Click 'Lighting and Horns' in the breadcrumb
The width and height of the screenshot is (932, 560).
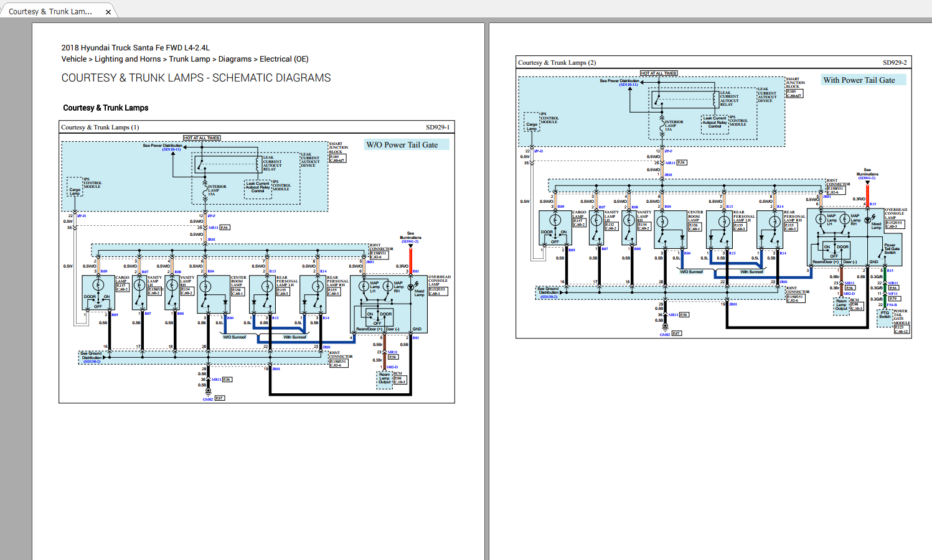[128, 59]
